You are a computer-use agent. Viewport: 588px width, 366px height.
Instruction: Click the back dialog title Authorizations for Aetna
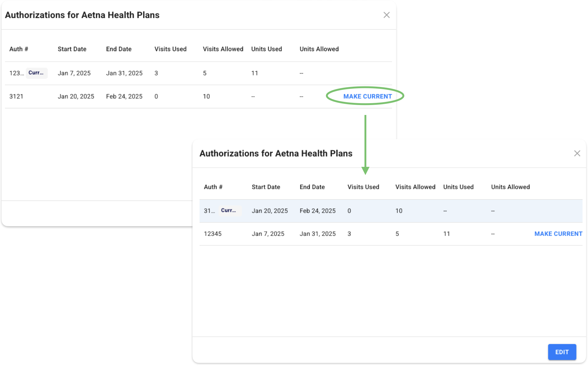(82, 15)
